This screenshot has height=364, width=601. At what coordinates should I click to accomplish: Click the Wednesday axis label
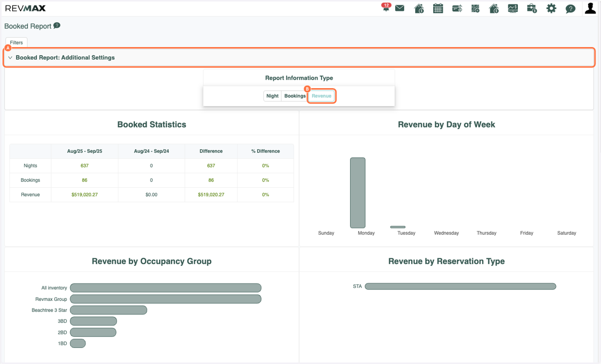click(x=446, y=233)
